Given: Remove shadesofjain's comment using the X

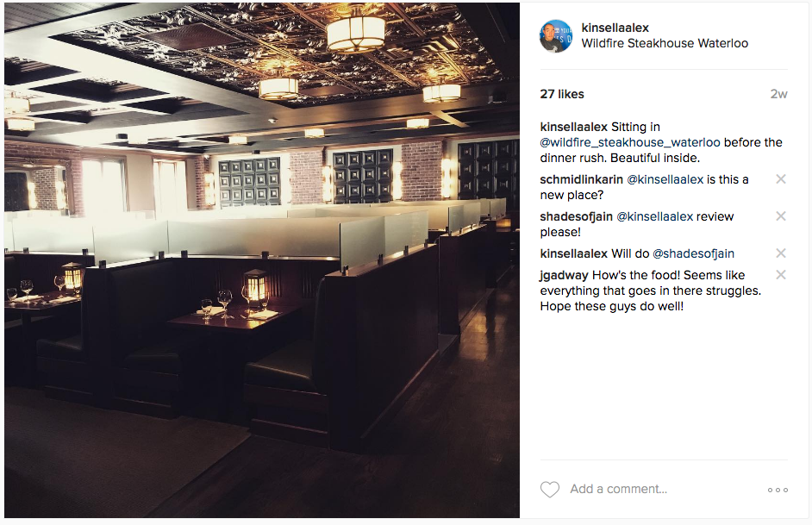Looking at the screenshot, I should tap(781, 216).
